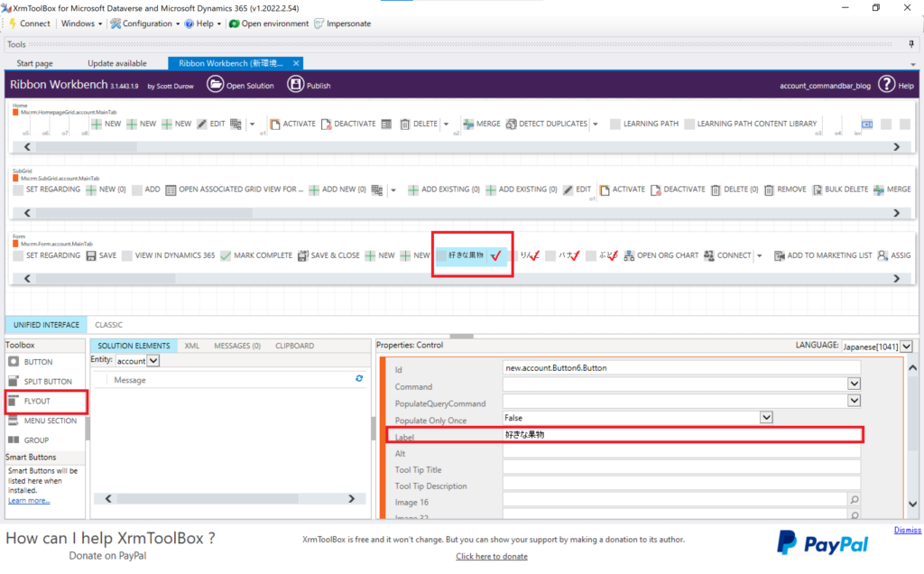Viewport: 924px width, 574px height.
Task: Select SAVE in the Form ribbon
Action: coord(101,255)
